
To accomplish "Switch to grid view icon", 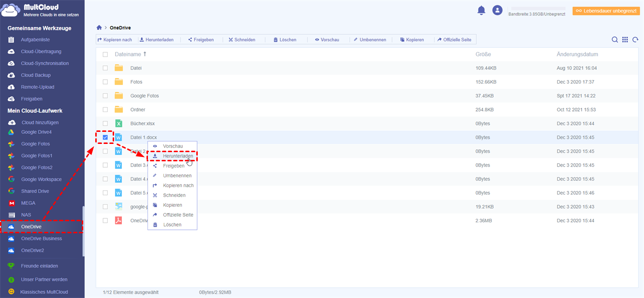I will pos(625,40).
